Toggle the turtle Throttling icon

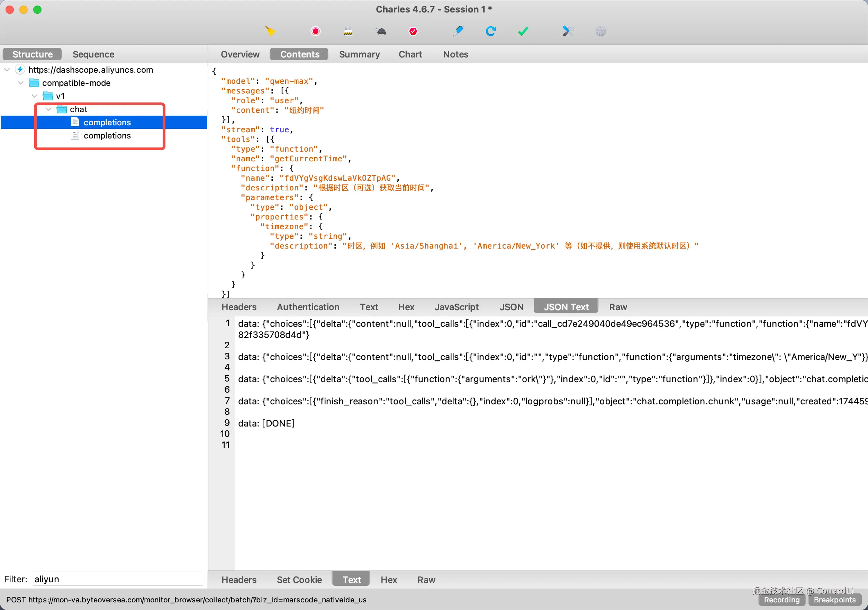coord(381,32)
